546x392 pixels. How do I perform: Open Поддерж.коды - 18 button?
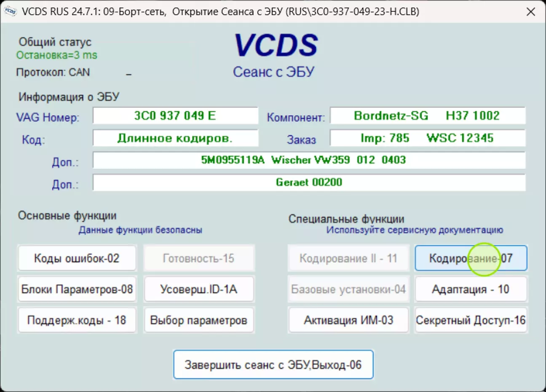(x=77, y=320)
